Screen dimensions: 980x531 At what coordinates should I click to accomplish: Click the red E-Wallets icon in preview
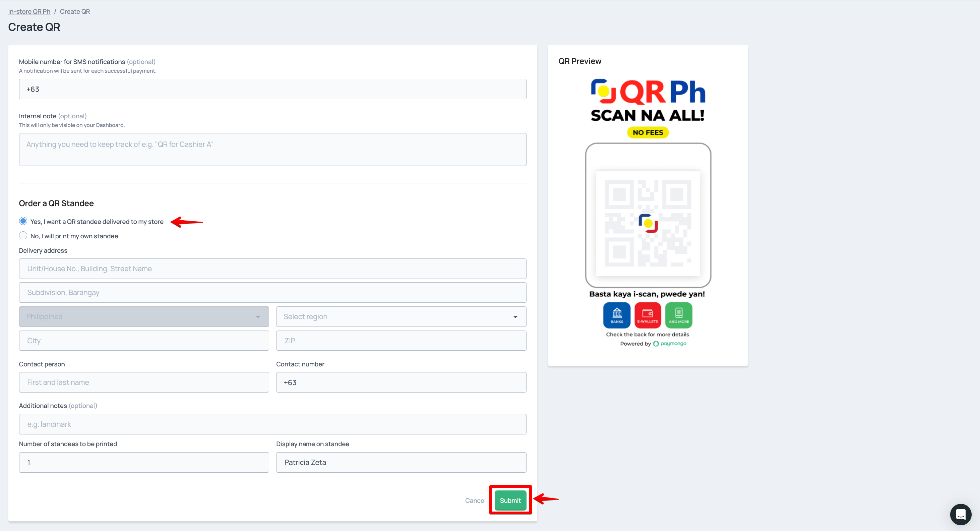[x=647, y=315]
